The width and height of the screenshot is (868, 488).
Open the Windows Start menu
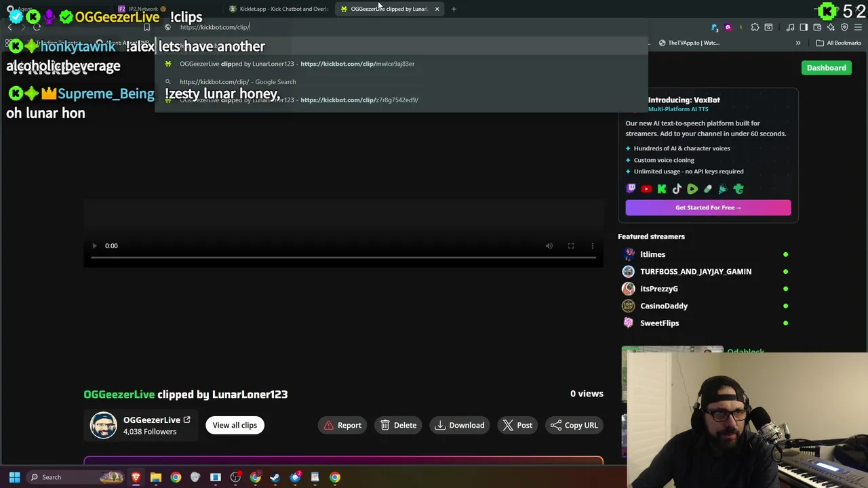tap(14, 477)
